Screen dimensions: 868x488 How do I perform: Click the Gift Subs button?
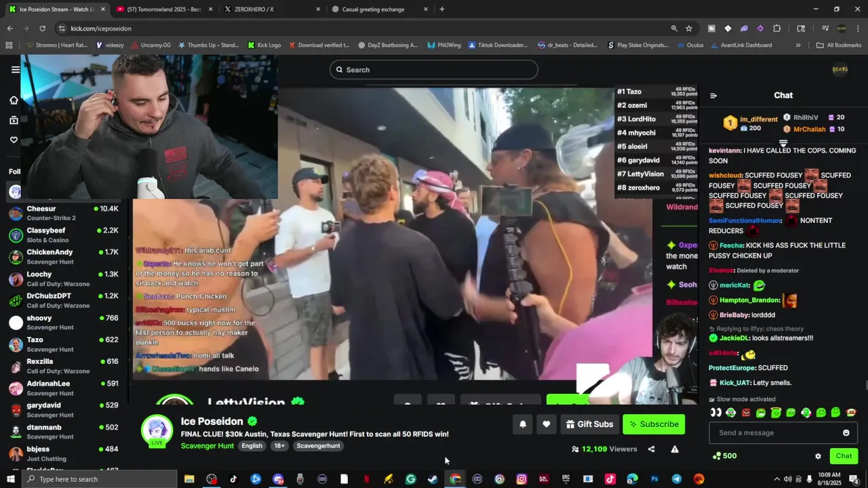click(x=589, y=424)
